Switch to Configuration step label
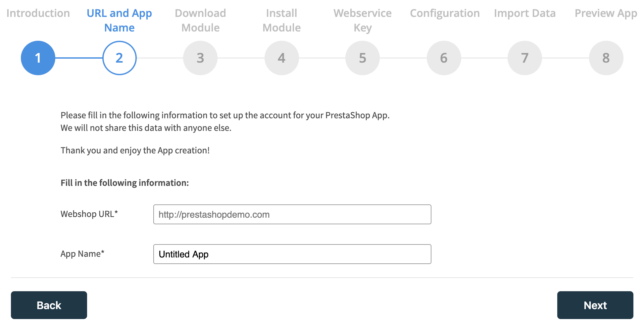644x325 pixels. (445, 13)
